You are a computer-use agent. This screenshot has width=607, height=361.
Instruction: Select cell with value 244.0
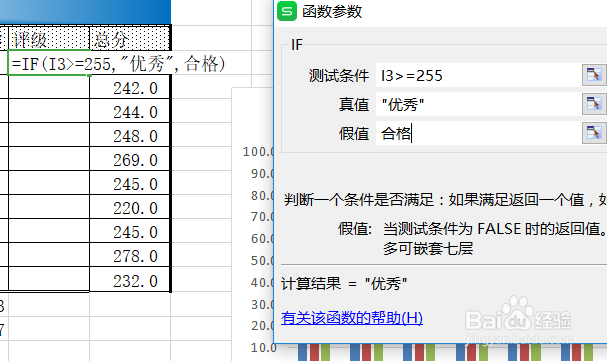[130, 111]
